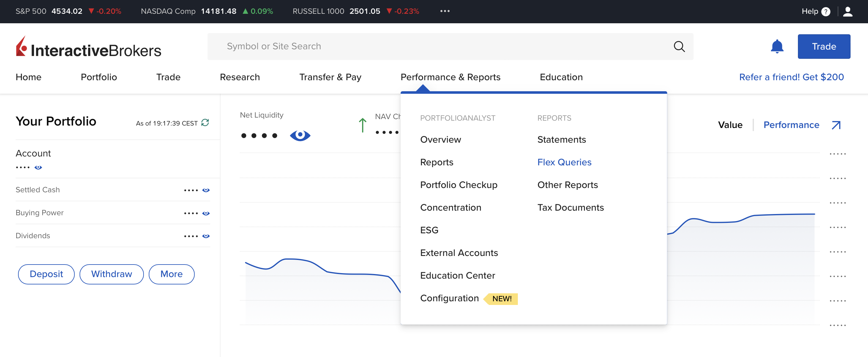Screen dimensions: 868x357
Task: Unhide Net Liquidity using the eye icon
Action: tap(300, 136)
